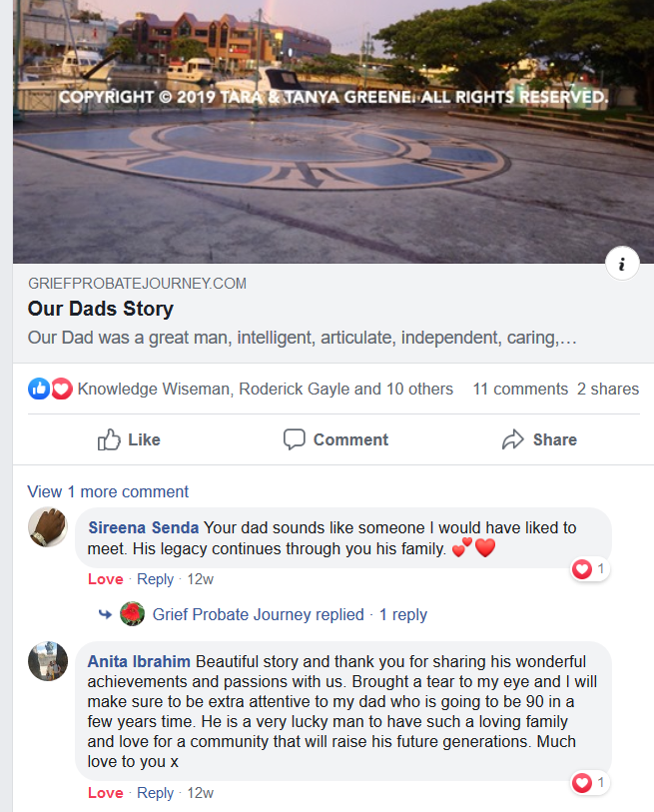Click heart reaction count on Sireena's comment
Viewport: 654px width, 812px height.
tap(589, 569)
